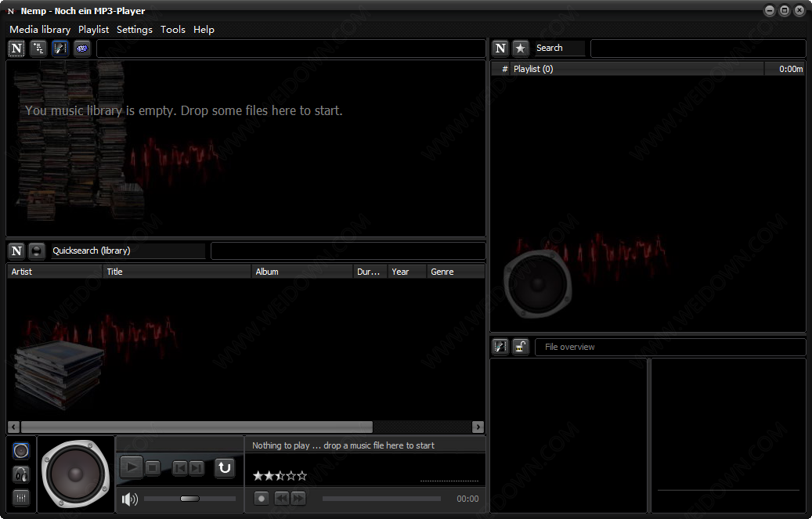Sort library by the Dur… column
Viewport: 812px width, 519px height.
[370, 272]
